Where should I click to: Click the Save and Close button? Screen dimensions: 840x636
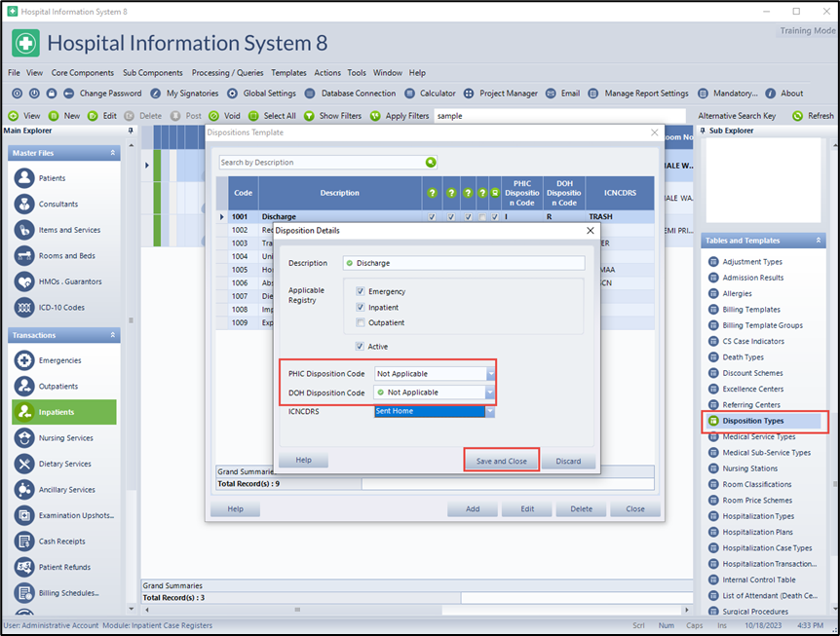pos(501,461)
